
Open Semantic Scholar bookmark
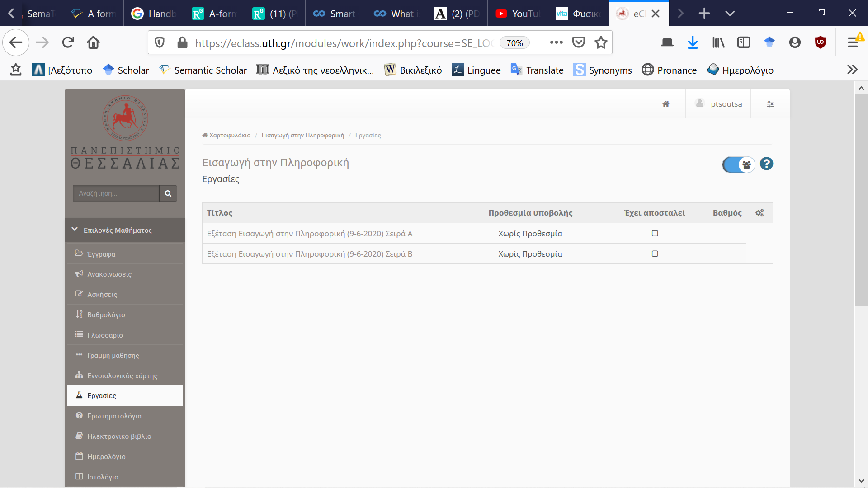click(x=203, y=70)
